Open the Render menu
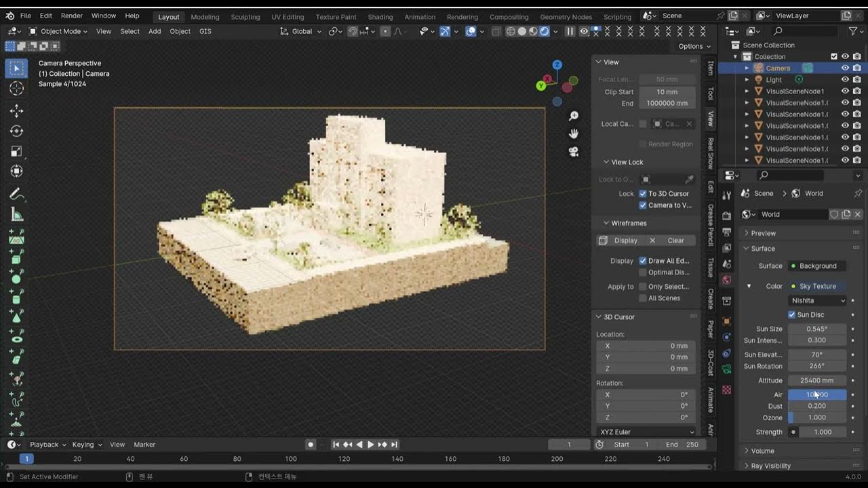 click(71, 16)
